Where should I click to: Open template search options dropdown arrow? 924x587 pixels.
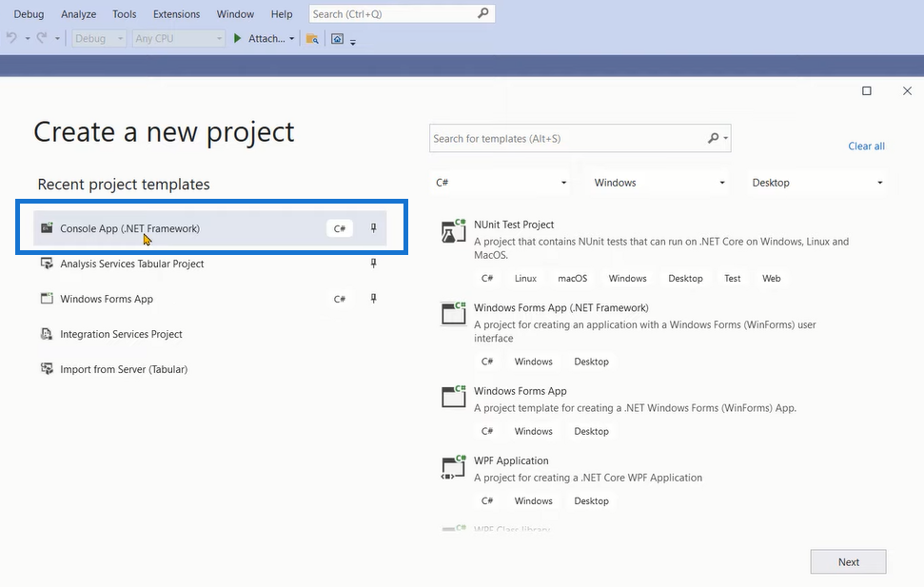(x=726, y=138)
